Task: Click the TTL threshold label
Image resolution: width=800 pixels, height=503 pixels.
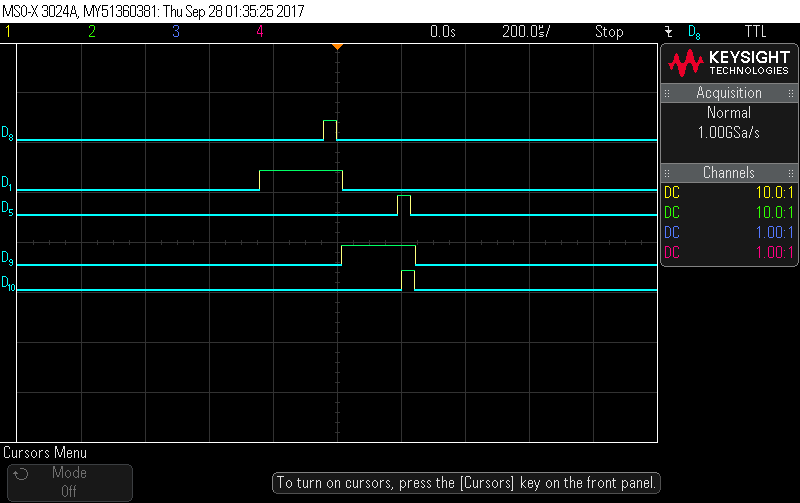Action: [x=756, y=32]
